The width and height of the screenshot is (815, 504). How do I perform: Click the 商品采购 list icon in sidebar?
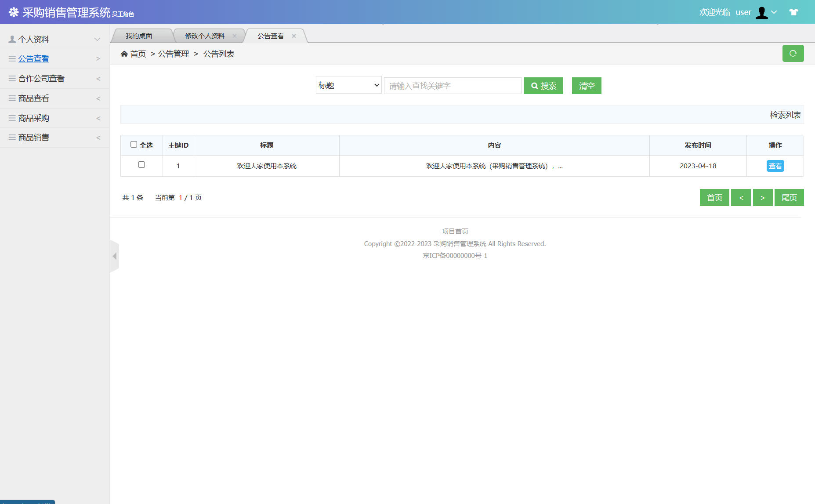[11, 118]
